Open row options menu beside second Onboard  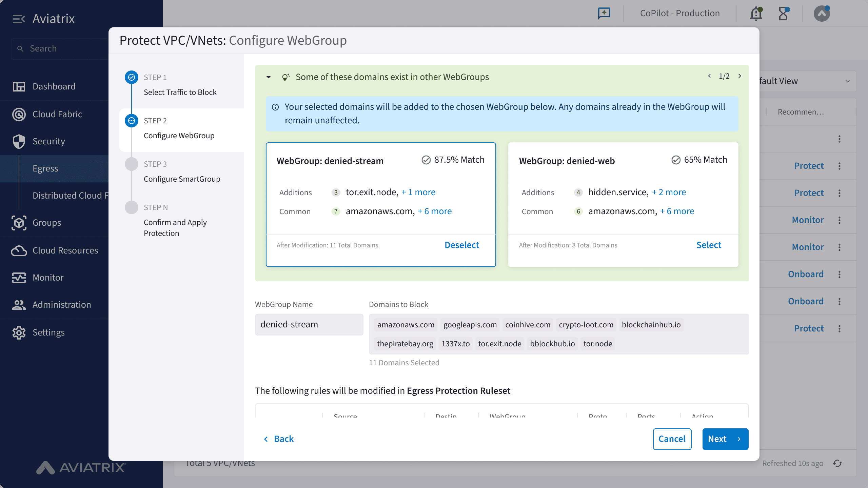pos(840,302)
